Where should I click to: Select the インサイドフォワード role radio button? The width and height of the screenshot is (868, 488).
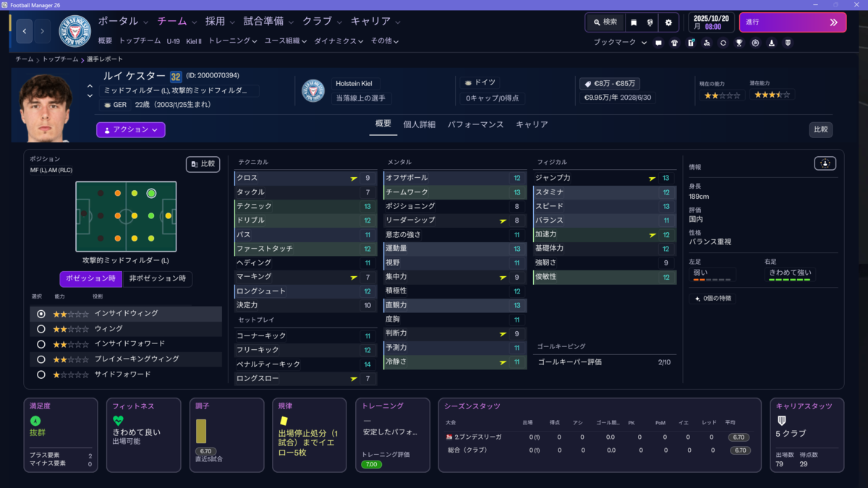click(41, 344)
